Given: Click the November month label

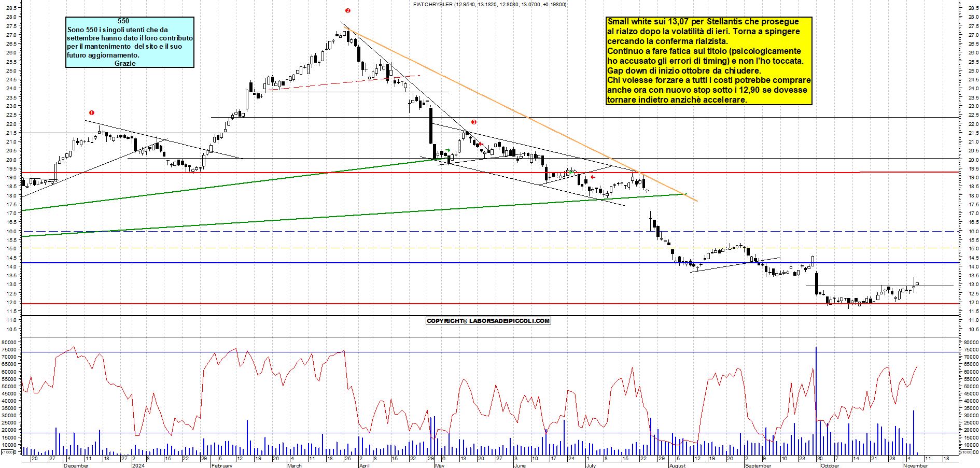Looking at the screenshot, I should point(915,465).
